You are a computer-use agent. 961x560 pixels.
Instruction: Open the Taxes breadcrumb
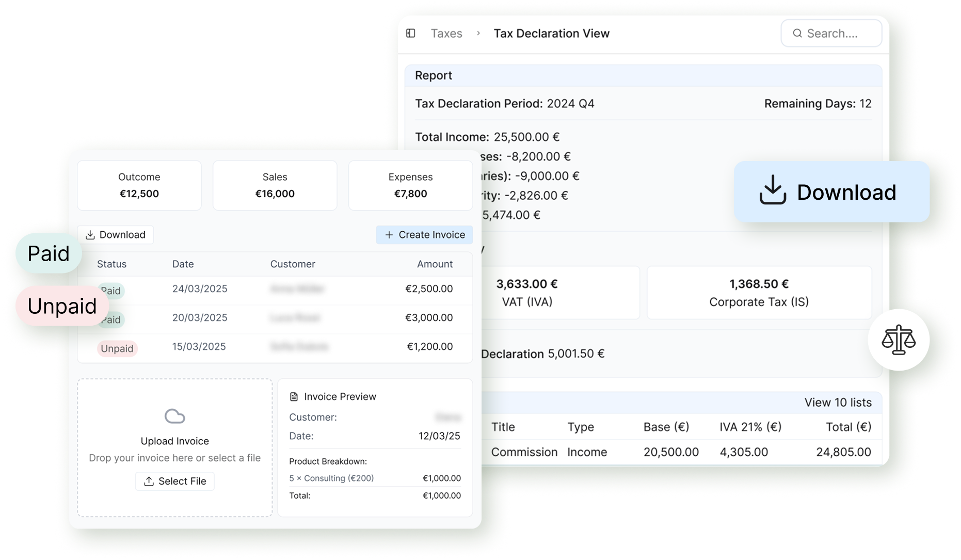point(446,34)
